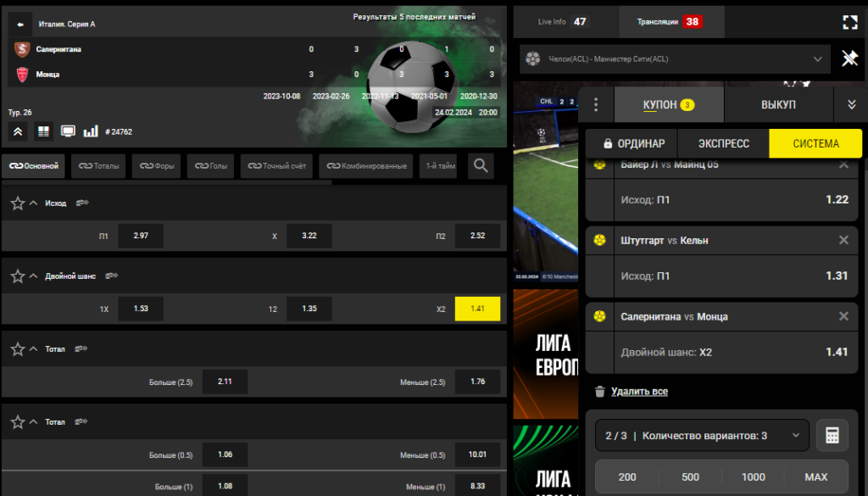Deselect highlighted X2 odds 1.41
The width and height of the screenshot is (868, 496).
pyautogui.click(x=477, y=309)
